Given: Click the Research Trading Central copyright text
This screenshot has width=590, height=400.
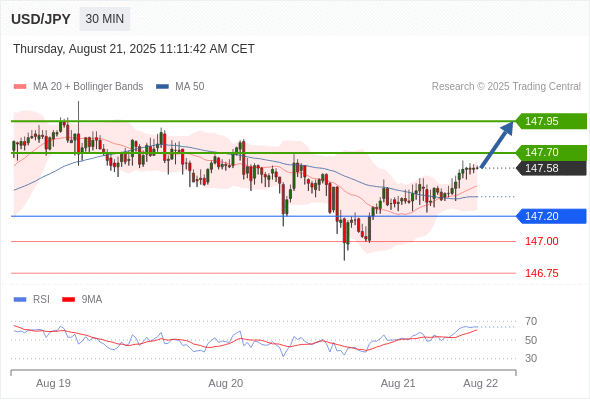Looking at the screenshot, I should (506, 87).
